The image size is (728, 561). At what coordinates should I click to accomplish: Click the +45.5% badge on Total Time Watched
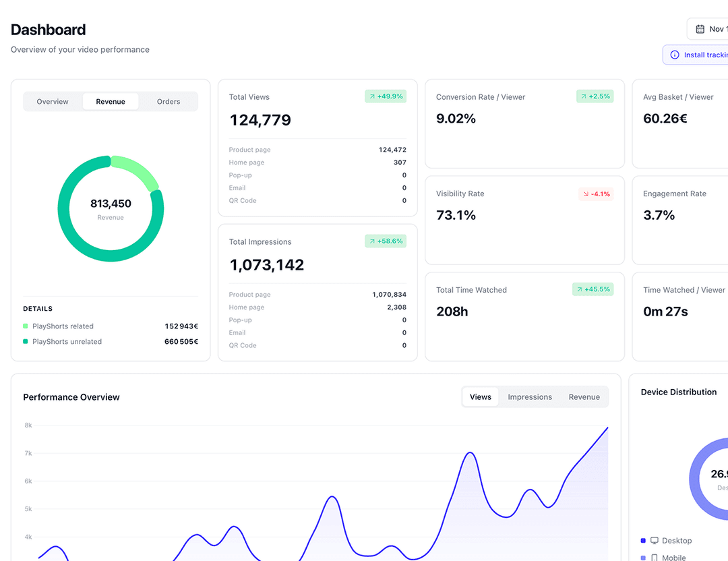pyautogui.click(x=593, y=289)
